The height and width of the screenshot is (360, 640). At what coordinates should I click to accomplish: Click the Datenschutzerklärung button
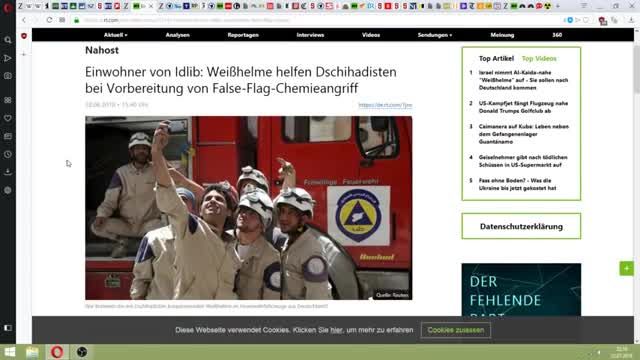click(x=521, y=226)
